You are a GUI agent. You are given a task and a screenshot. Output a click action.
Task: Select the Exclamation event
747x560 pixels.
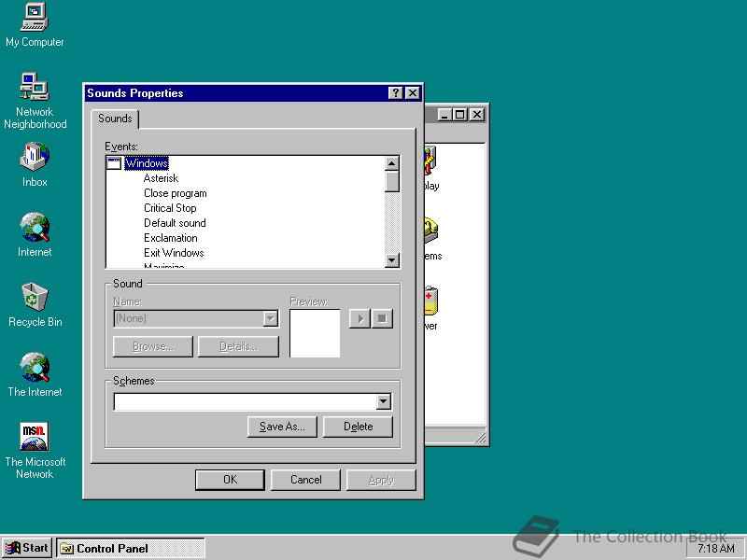(x=171, y=238)
